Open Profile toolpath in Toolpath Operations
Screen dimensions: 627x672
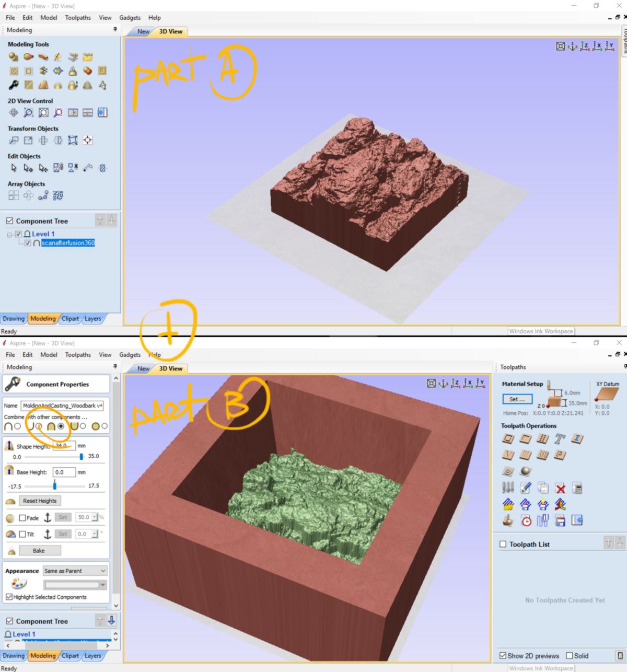pyautogui.click(x=508, y=439)
